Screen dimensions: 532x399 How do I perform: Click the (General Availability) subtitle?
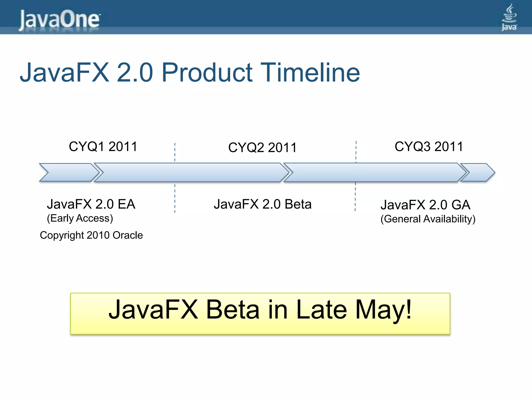click(x=428, y=219)
